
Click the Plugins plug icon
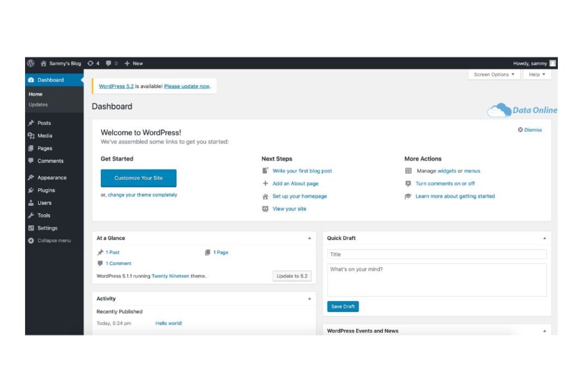31,190
